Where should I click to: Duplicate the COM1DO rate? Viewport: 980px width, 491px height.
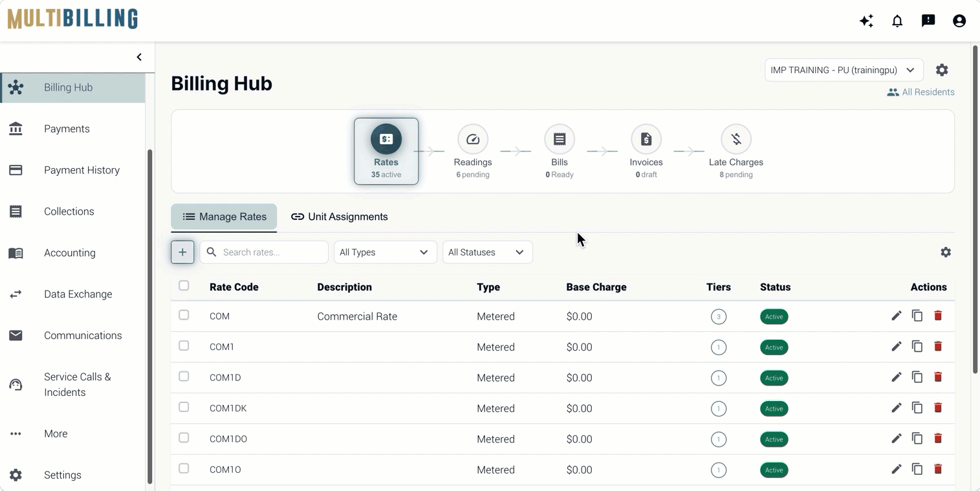point(917,439)
